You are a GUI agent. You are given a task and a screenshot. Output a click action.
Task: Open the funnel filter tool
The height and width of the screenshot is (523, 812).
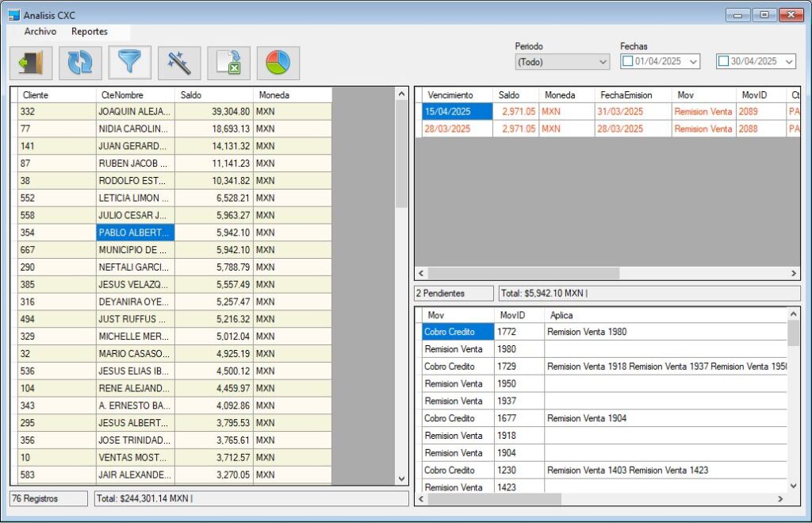(129, 63)
